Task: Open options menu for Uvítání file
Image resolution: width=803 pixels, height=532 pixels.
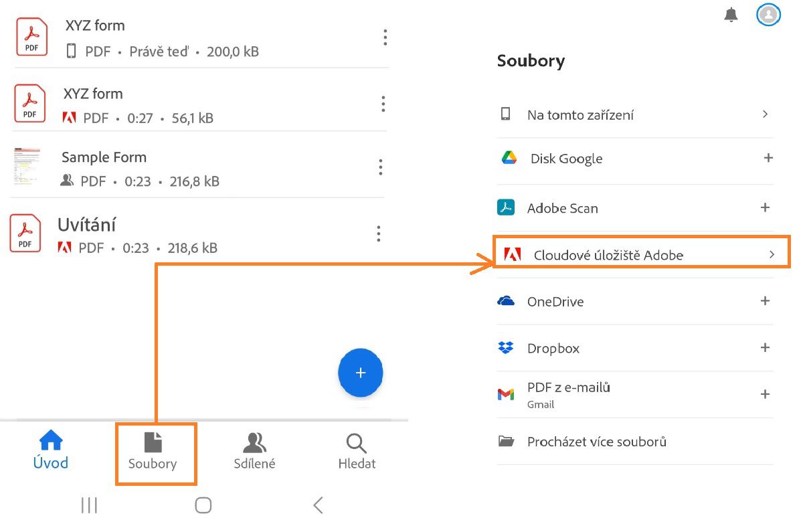Action: click(x=378, y=234)
